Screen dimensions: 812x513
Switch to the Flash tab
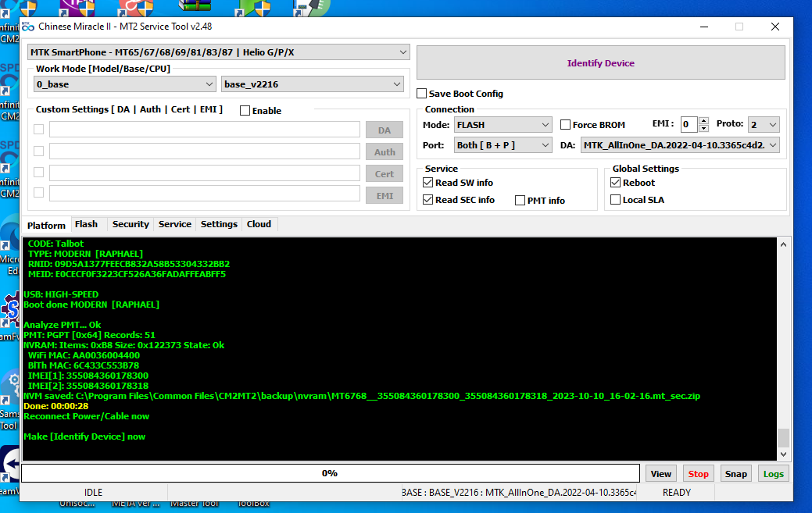pos(86,224)
